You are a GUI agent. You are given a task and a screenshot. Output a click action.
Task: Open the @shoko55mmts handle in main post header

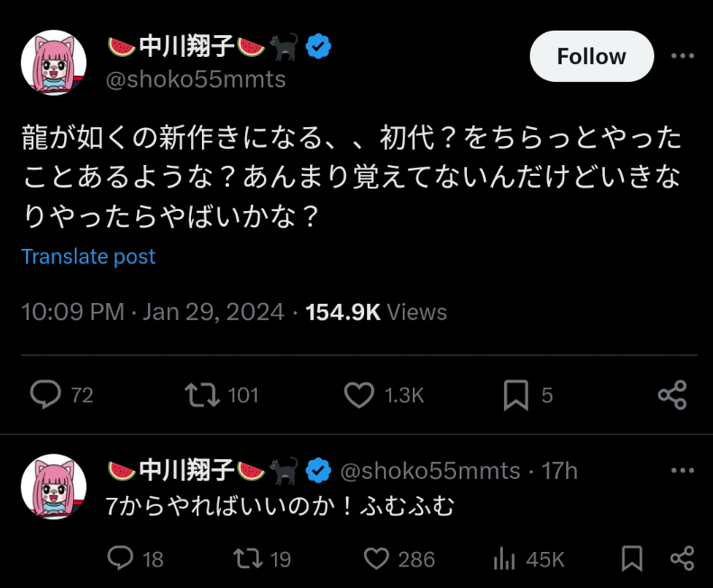196,79
